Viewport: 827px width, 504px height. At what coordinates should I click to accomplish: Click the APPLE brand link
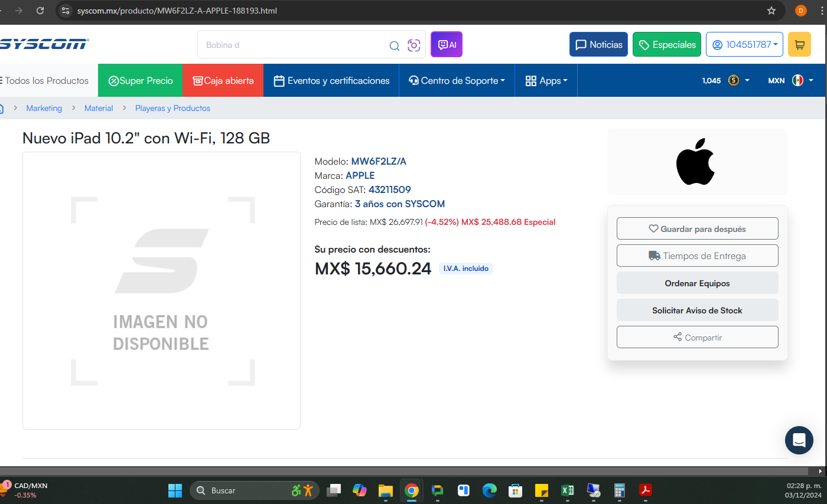coord(360,175)
